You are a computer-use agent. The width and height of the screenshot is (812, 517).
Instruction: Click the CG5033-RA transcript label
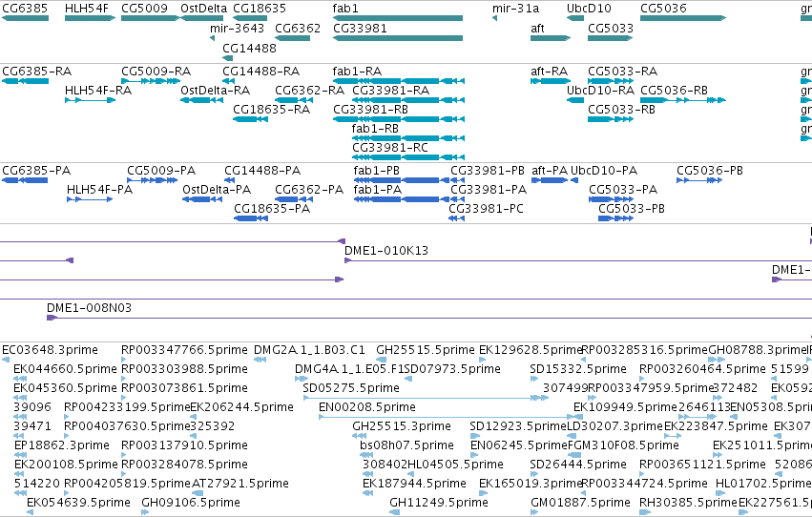point(622,71)
